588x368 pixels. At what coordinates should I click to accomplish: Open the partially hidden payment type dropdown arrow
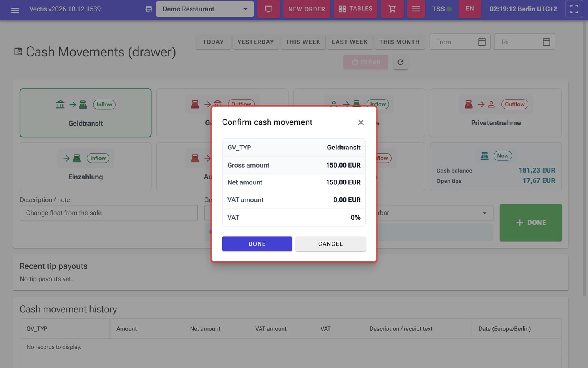(x=485, y=213)
